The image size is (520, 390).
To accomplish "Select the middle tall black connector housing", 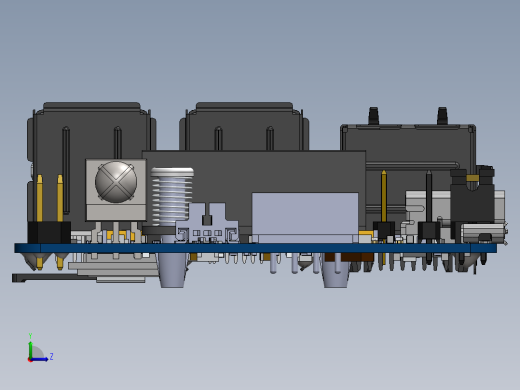I will click(244, 126).
